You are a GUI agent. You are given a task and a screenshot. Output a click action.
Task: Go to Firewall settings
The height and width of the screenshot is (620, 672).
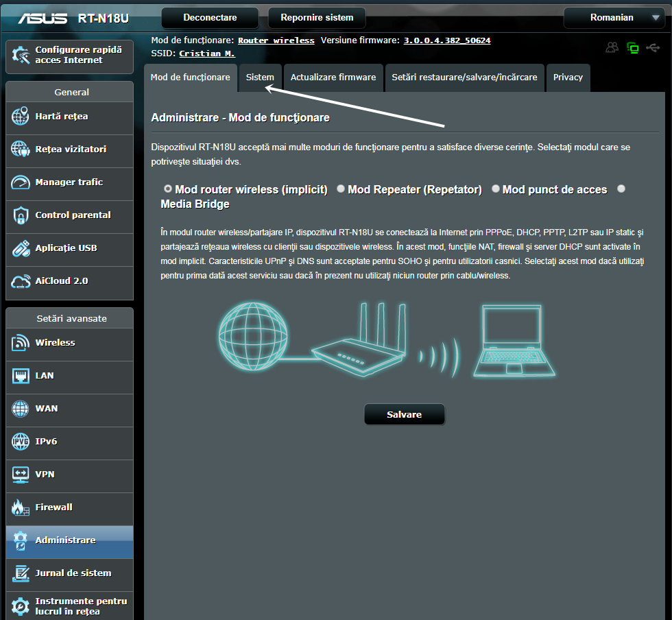pos(70,508)
